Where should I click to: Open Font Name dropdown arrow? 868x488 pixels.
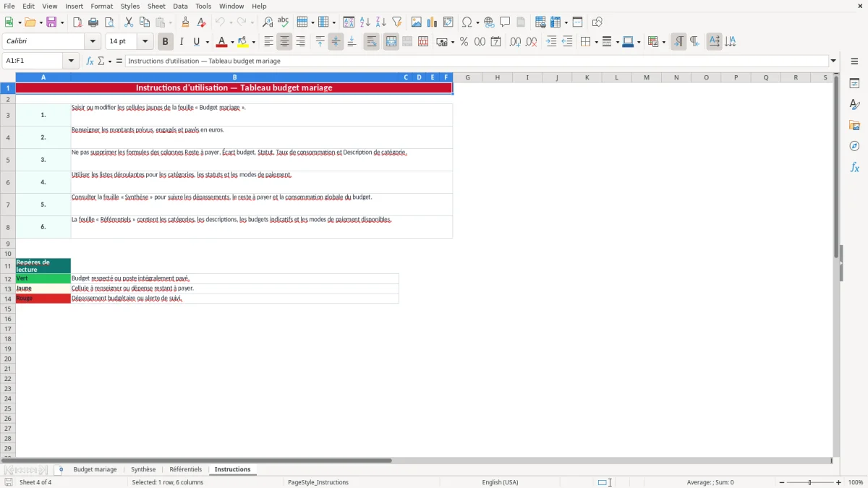coord(93,42)
